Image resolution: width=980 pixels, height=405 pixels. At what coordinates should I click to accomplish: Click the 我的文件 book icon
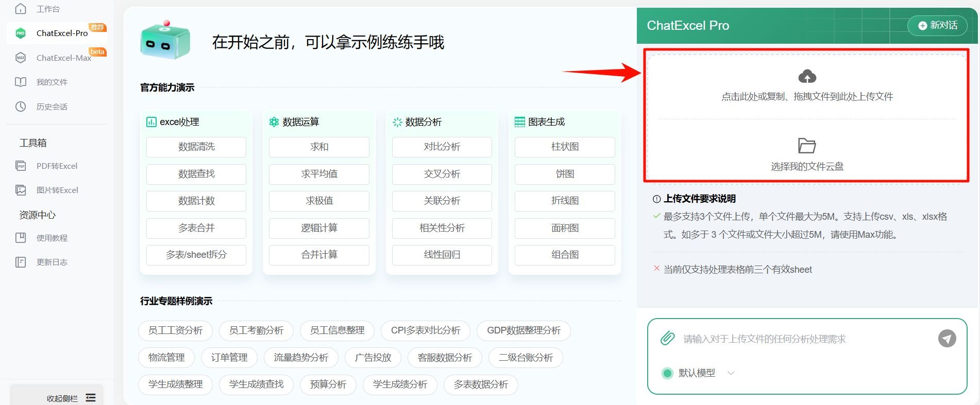pyautogui.click(x=21, y=82)
